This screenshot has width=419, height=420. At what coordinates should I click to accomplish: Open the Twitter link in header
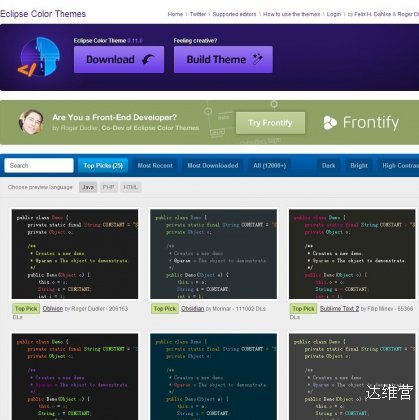coord(198,14)
